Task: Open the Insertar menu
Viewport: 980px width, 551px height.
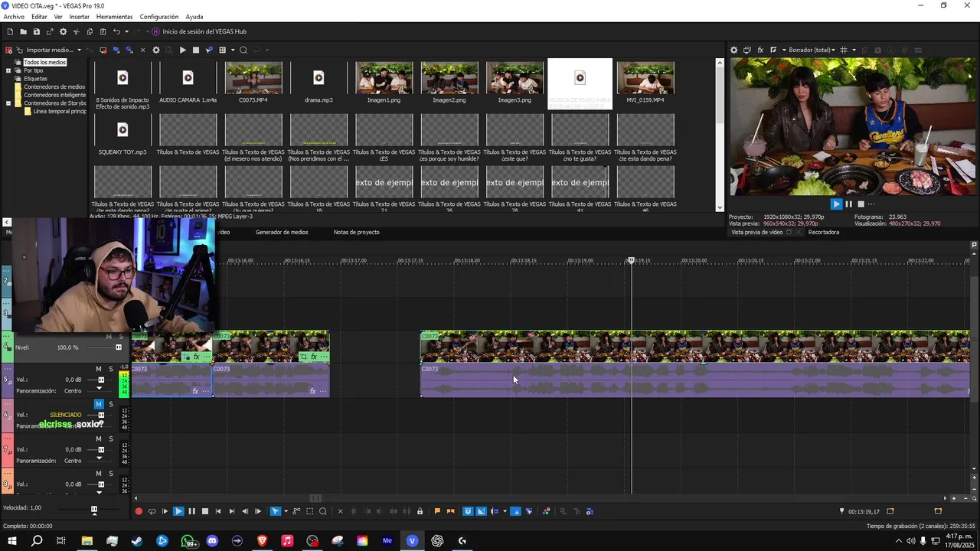Action: pos(79,16)
